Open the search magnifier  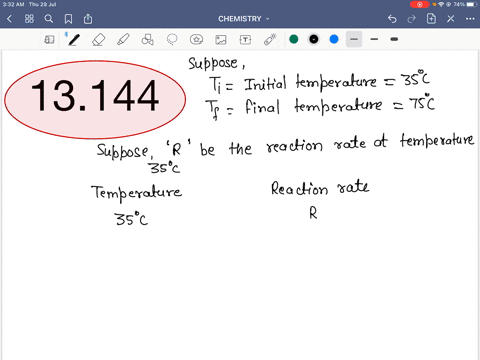49,19
